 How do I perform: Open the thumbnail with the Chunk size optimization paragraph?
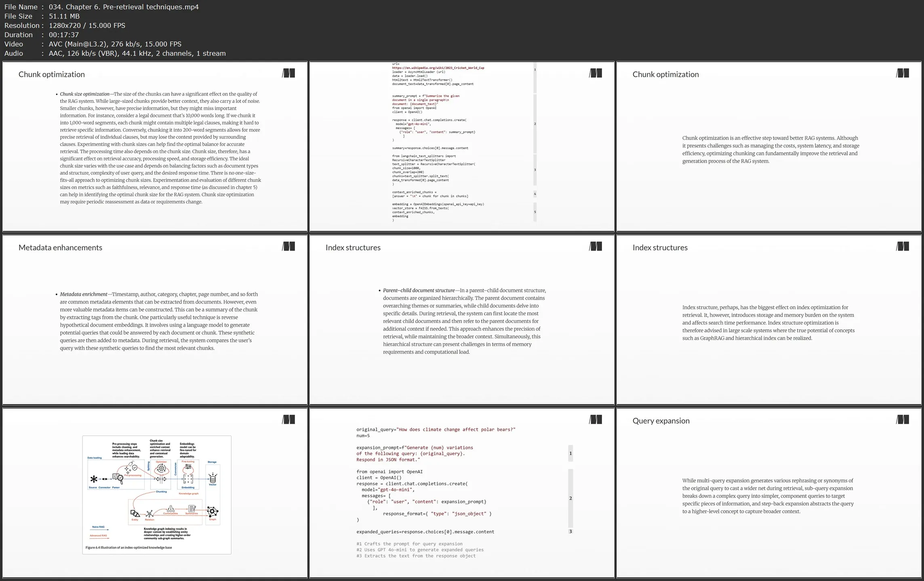[x=155, y=146]
